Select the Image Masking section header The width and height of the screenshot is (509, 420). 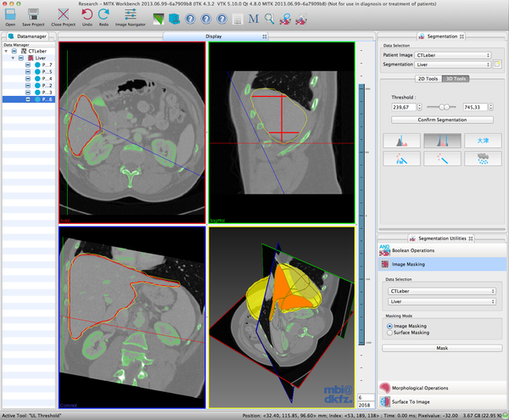442,264
